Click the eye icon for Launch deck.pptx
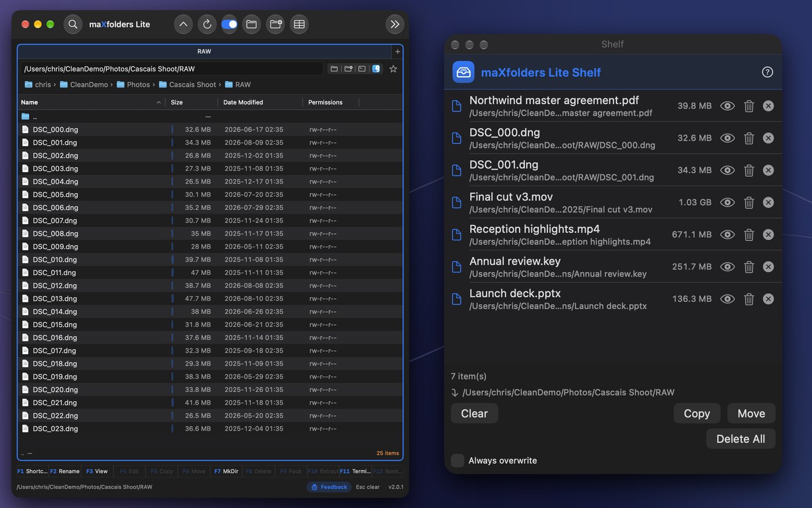 [x=727, y=299]
